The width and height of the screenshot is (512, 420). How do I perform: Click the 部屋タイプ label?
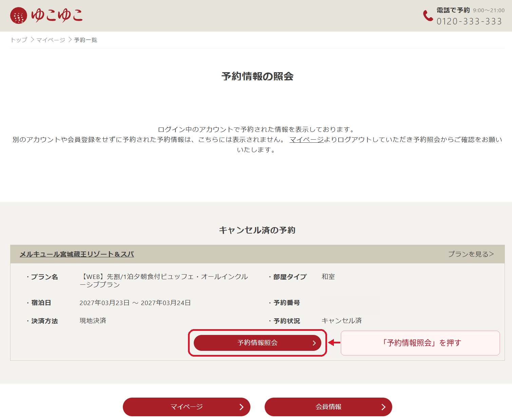pos(290,277)
